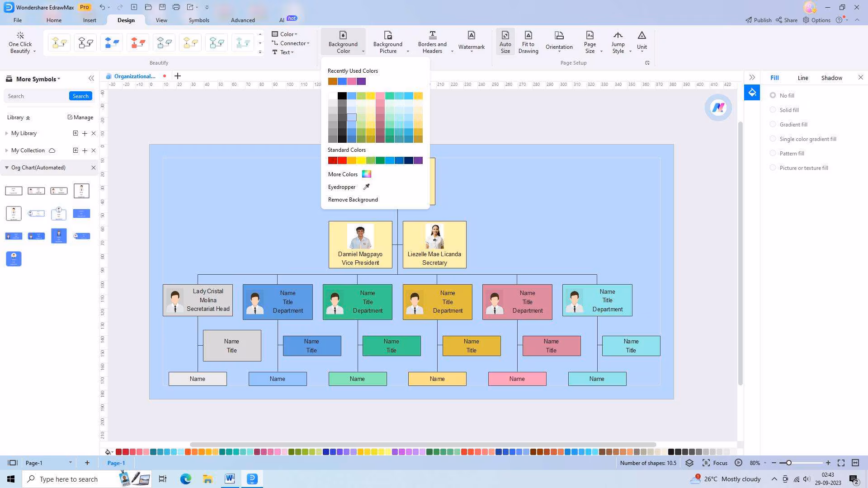The height and width of the screenshot is (488, 868).
Task: Click the Auto Size button
Action: click(x=505, y=42)
